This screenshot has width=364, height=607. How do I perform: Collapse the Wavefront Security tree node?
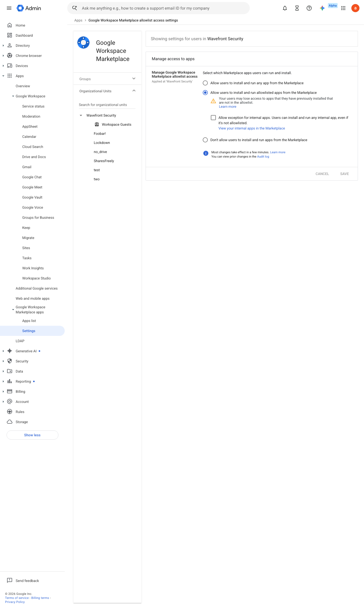[x=81, y=115]
